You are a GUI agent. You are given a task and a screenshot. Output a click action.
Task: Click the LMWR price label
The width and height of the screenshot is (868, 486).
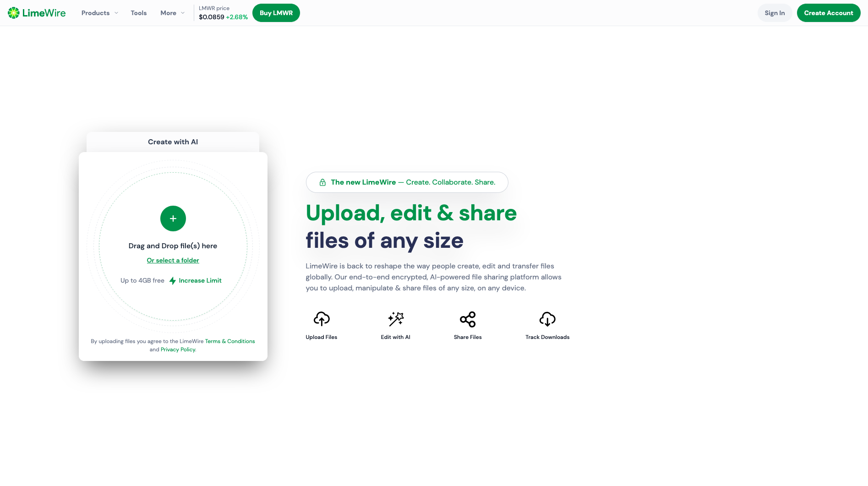point(214,8)
